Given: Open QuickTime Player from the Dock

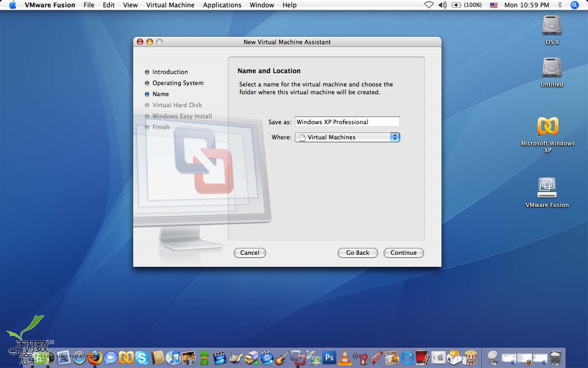Looking at the screenshot, I should (407, 357).
